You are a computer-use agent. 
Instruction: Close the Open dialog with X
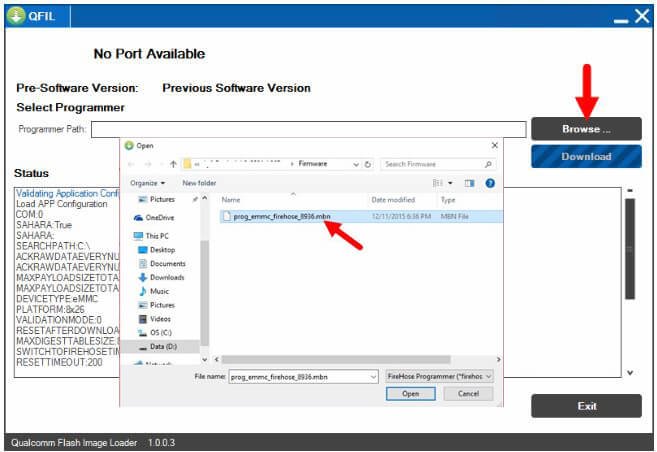494,145
